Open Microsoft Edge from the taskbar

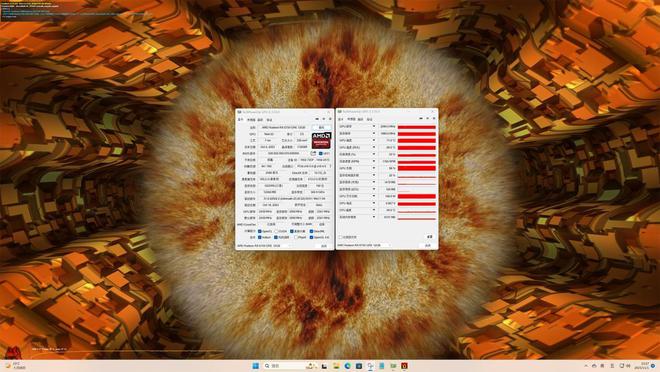pyautogui.click(x=348, y=366)
